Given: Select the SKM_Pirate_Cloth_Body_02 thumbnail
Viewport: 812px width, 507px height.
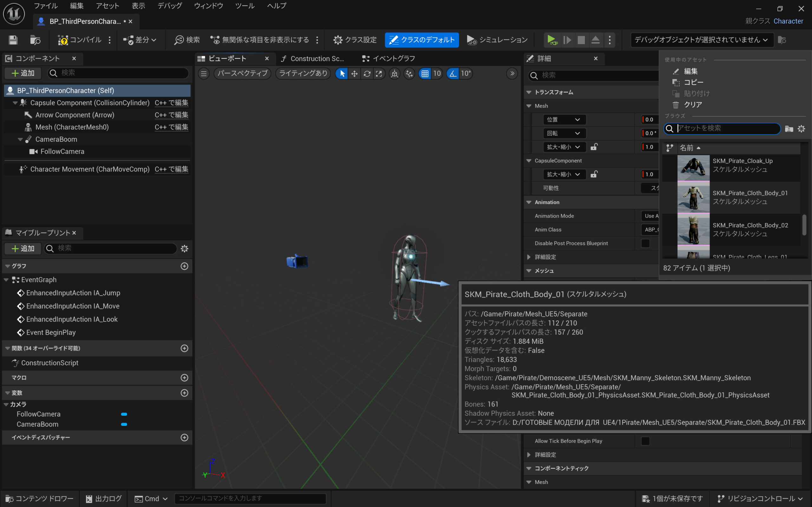Looking at the screenshot, I should coord(693,230).
